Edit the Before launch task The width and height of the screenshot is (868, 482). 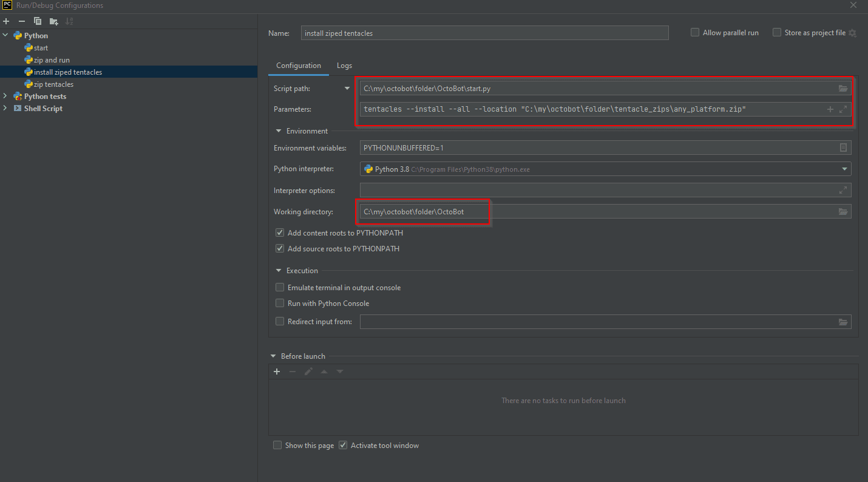coord(308,372)
